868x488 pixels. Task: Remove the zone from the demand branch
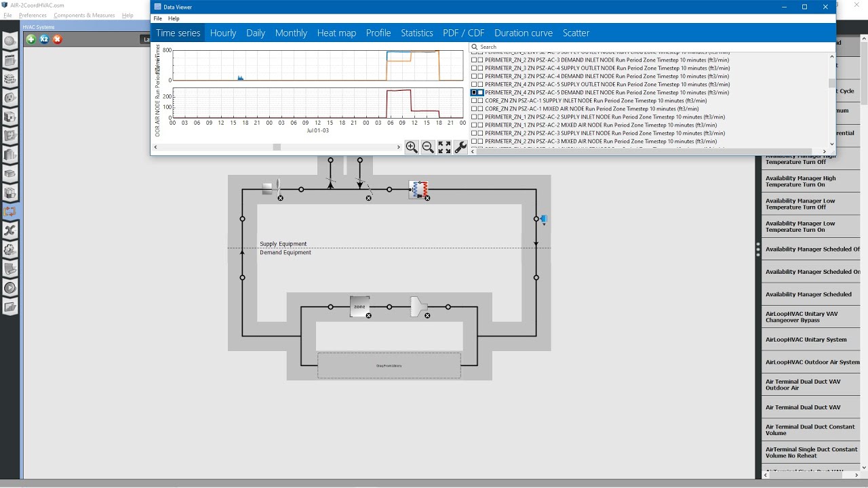[x=369, y=316]
